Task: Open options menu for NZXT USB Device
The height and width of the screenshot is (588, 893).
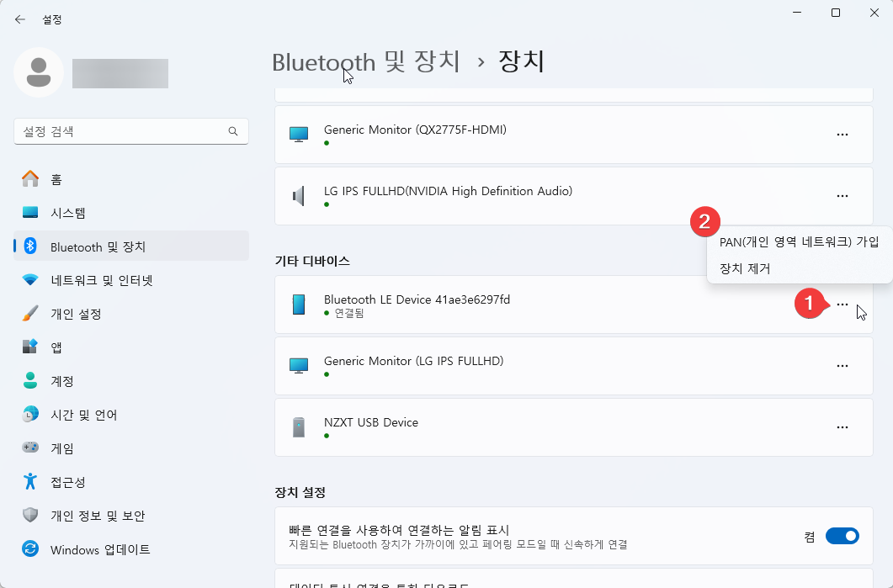Action: tap(843, 426)
